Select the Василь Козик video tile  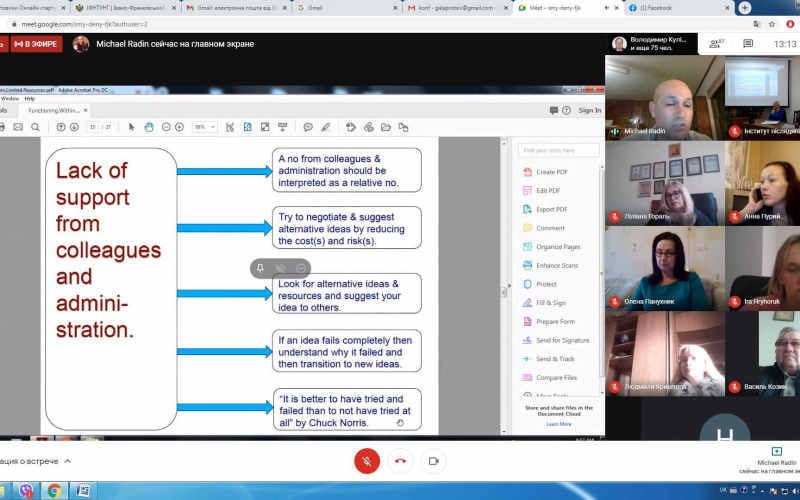pos(763,354)
